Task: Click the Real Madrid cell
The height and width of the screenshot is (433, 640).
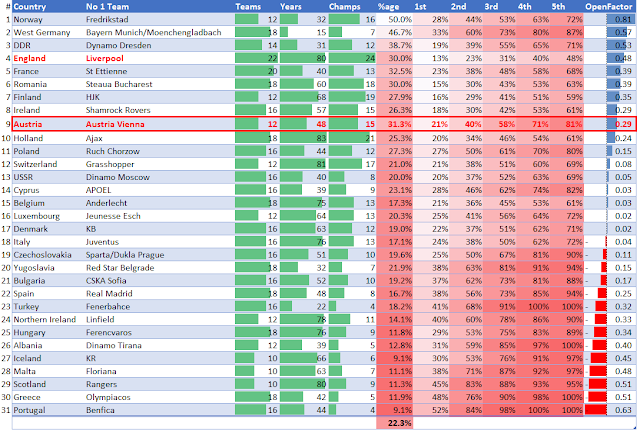Action: 109,294
